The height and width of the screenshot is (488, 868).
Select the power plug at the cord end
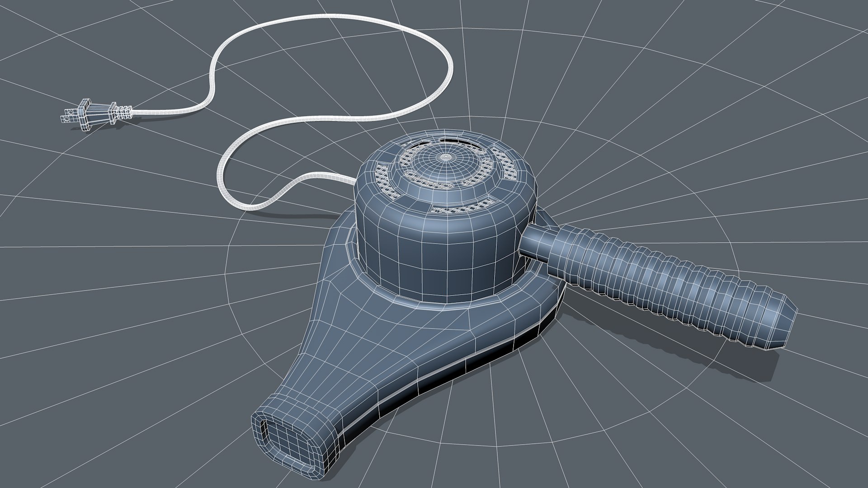point(97,115)
